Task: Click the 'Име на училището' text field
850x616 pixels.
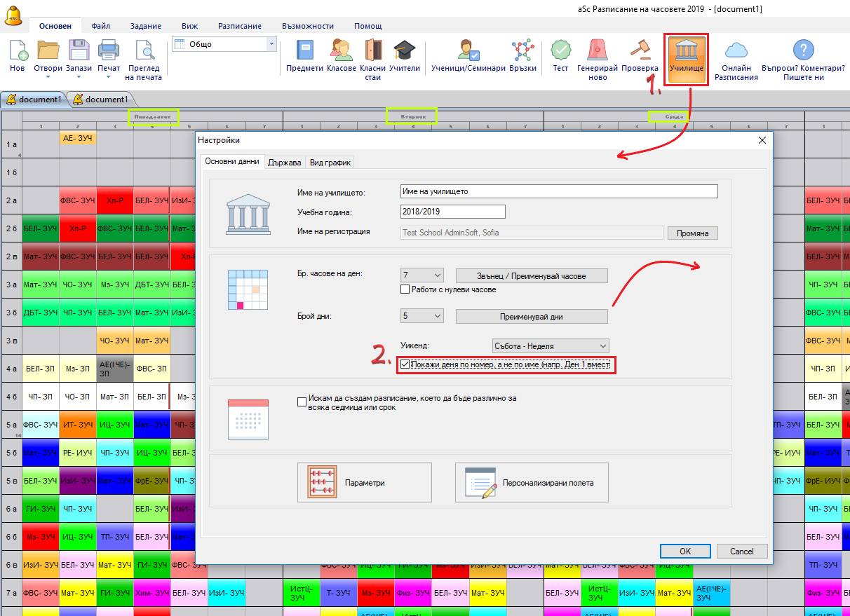Action: [x=559, y=191]
